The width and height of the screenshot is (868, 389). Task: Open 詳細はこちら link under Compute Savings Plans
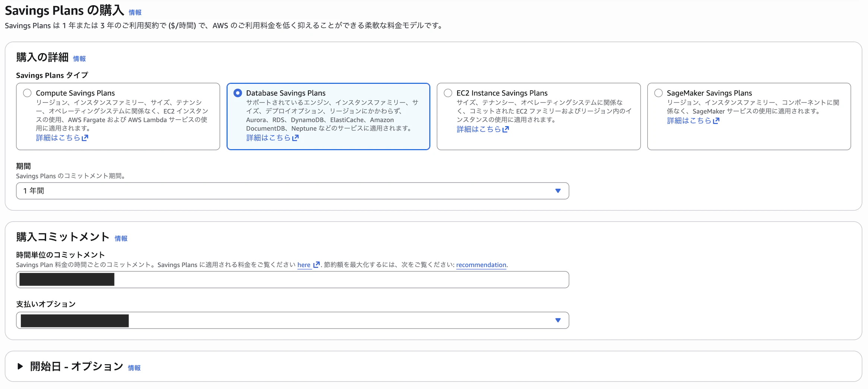(62, 138)
